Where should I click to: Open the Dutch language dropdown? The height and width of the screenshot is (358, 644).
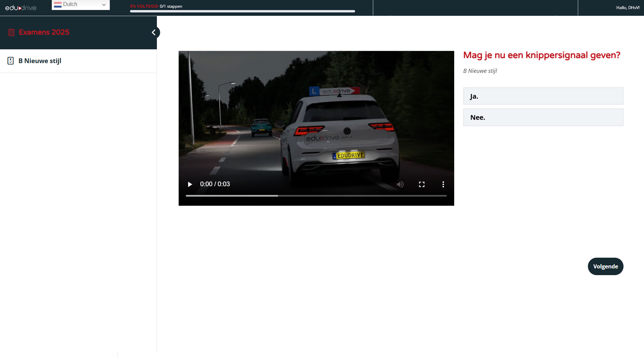[x=81, y=5]
